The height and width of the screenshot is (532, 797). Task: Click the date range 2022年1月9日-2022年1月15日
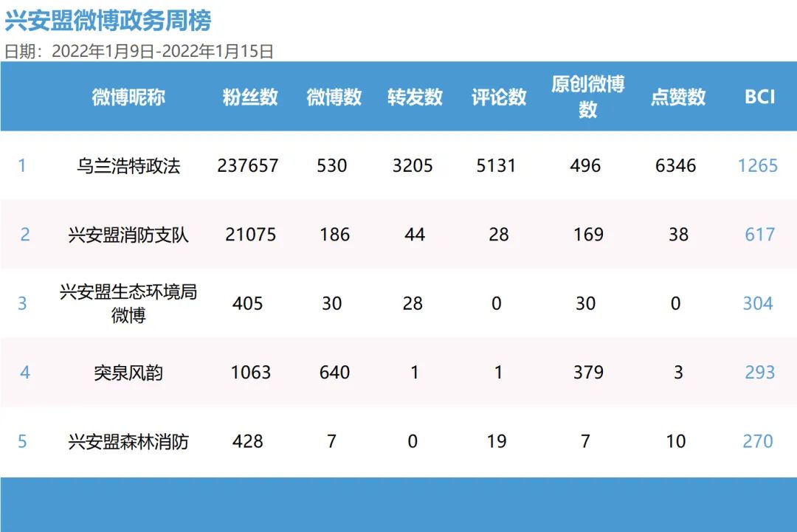coord(162,52)
